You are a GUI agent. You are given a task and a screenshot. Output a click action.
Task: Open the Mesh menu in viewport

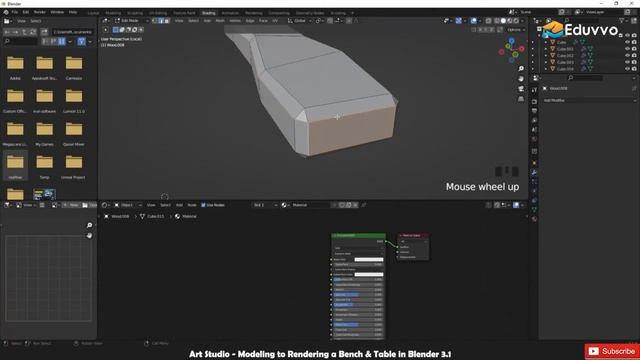[220, 21]
